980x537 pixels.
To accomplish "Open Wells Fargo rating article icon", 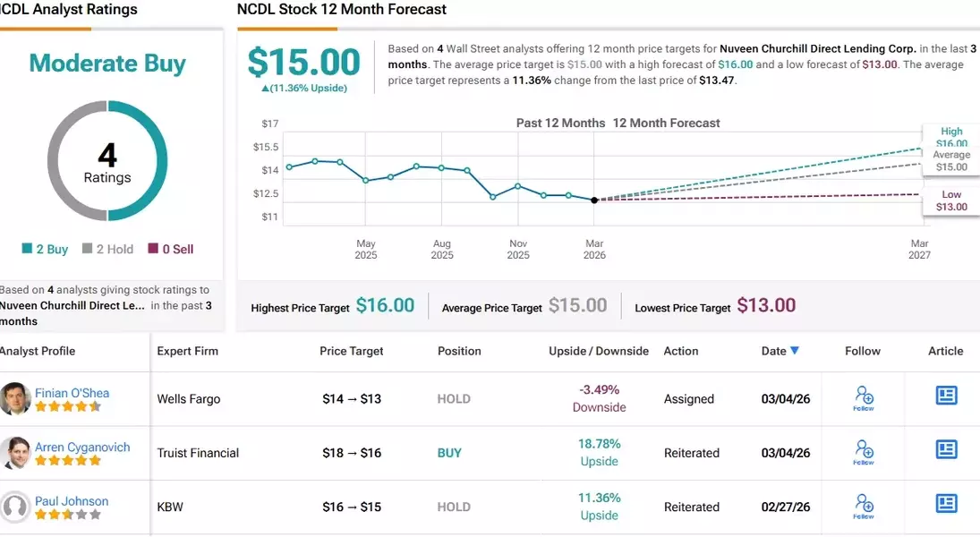I will (x=946, y=396).
